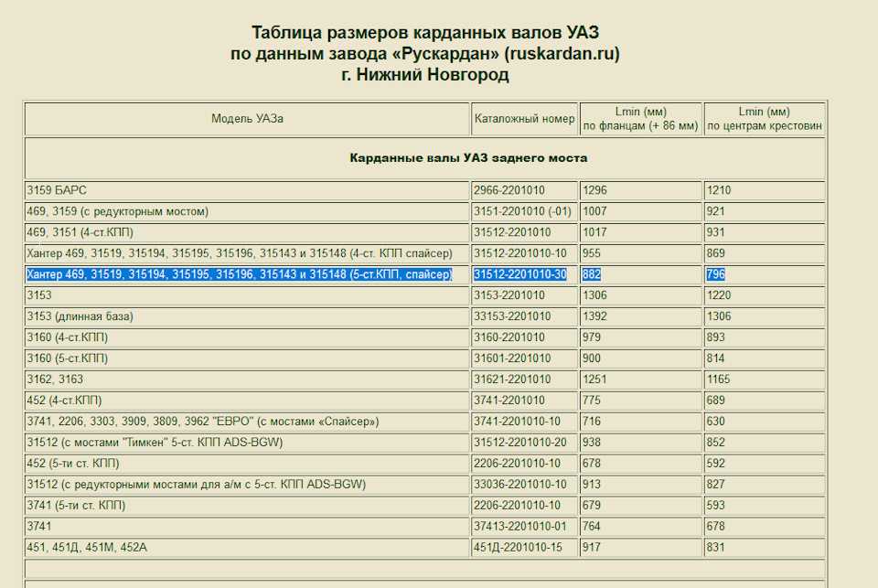Click section heading 'Карданные валы УАЗ заднего моста'

tap(468, 158)
